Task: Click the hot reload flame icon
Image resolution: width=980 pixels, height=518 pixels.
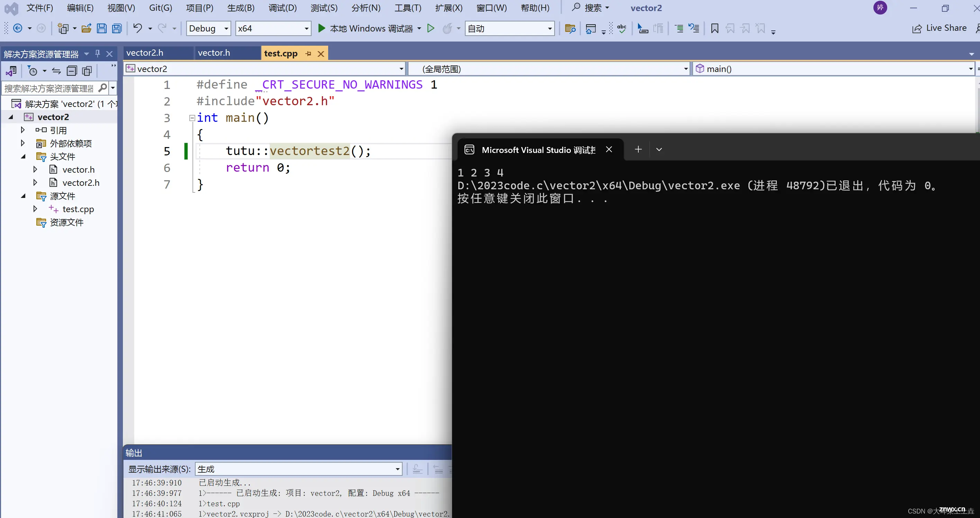Action: (x=448, y=28)
